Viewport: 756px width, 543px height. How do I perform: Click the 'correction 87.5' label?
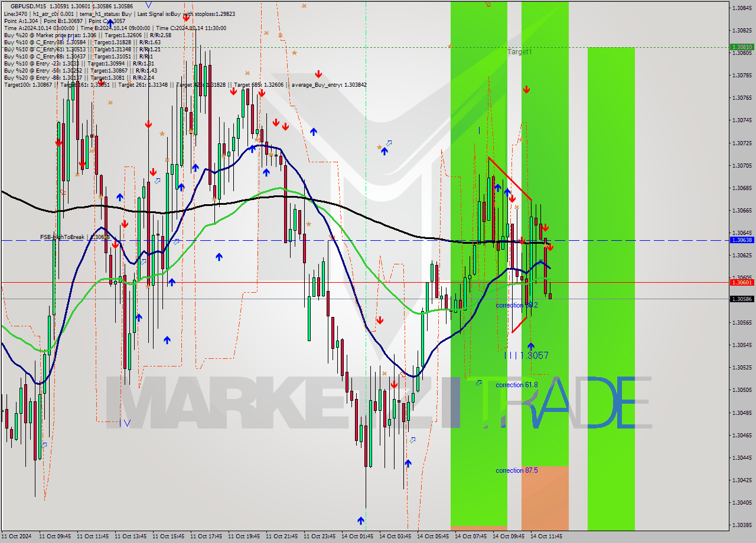517,470
